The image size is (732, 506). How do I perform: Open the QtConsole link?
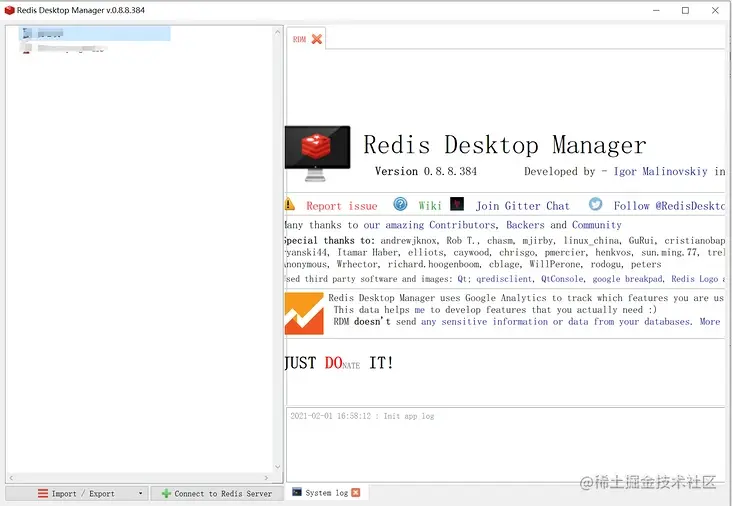pyautogui.click(x=562, y=279)
